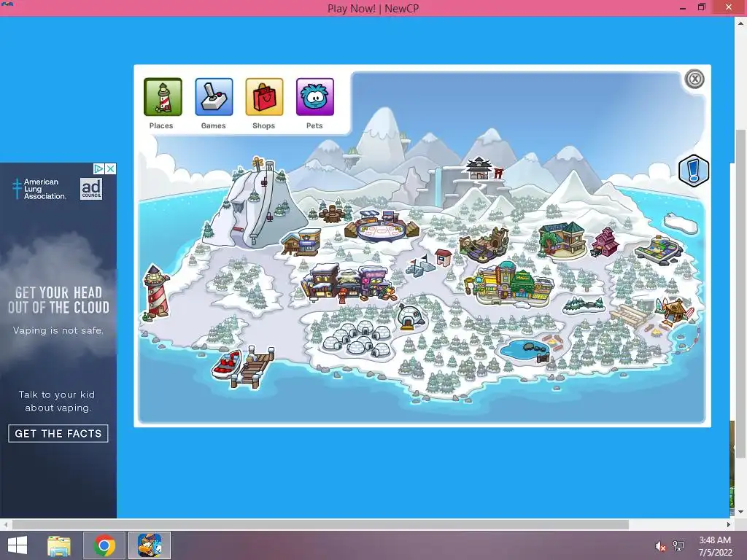Open the Games category
The image size is (747, 560).
(214, 97)
